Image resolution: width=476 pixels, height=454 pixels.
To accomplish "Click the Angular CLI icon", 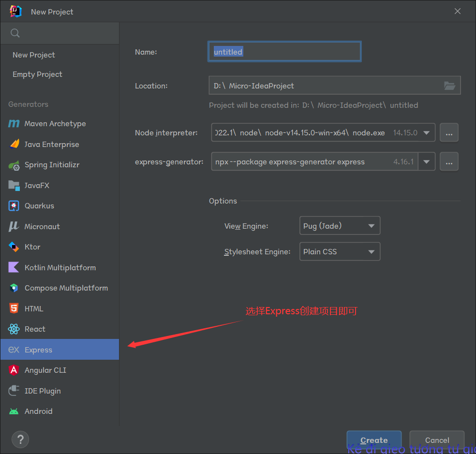I will coord(14,370).
